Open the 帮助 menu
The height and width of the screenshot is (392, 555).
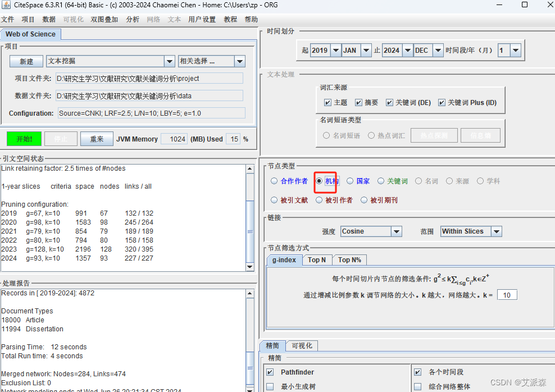point(251,20)
